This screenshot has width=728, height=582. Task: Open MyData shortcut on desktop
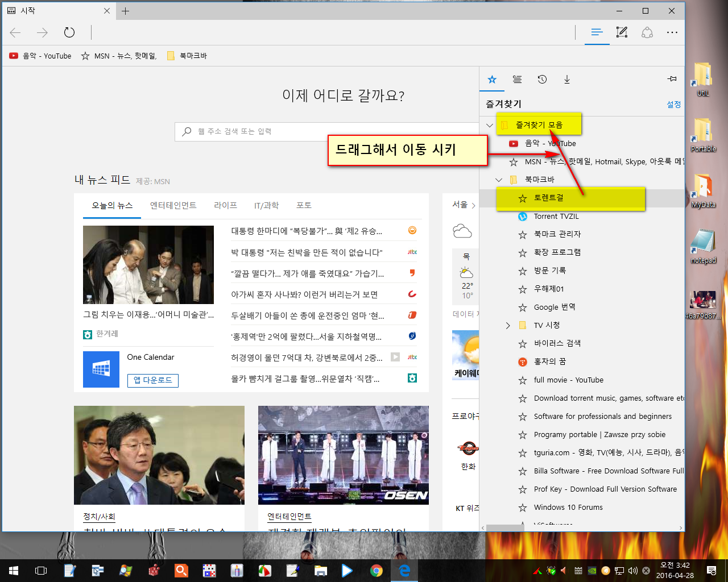[703, 191]
